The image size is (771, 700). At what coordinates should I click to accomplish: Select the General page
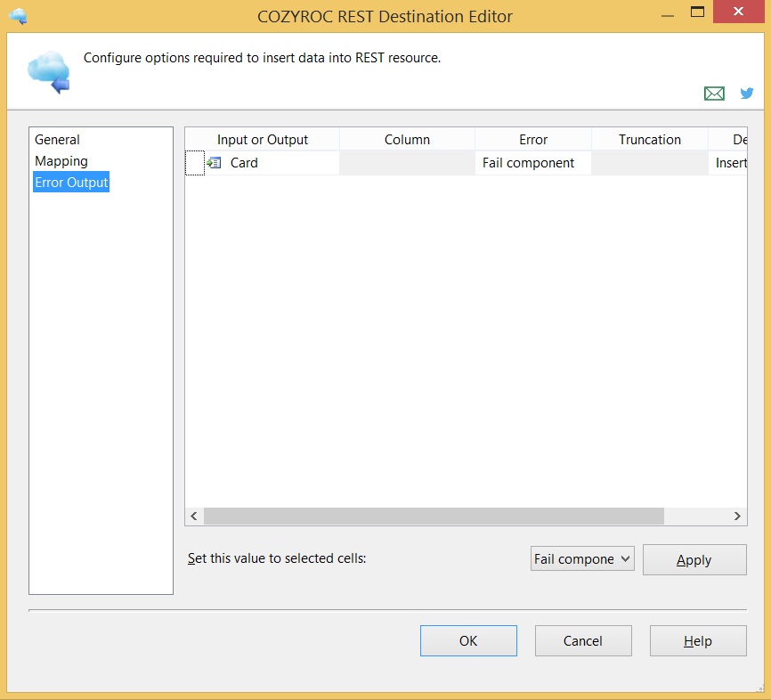point(57,140)
